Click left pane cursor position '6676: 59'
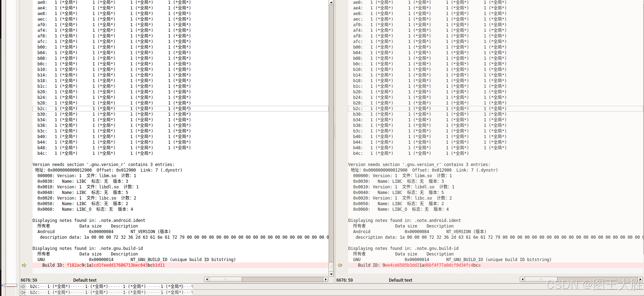This screenshot has height=296, width=644. click(x=29, y=280)
